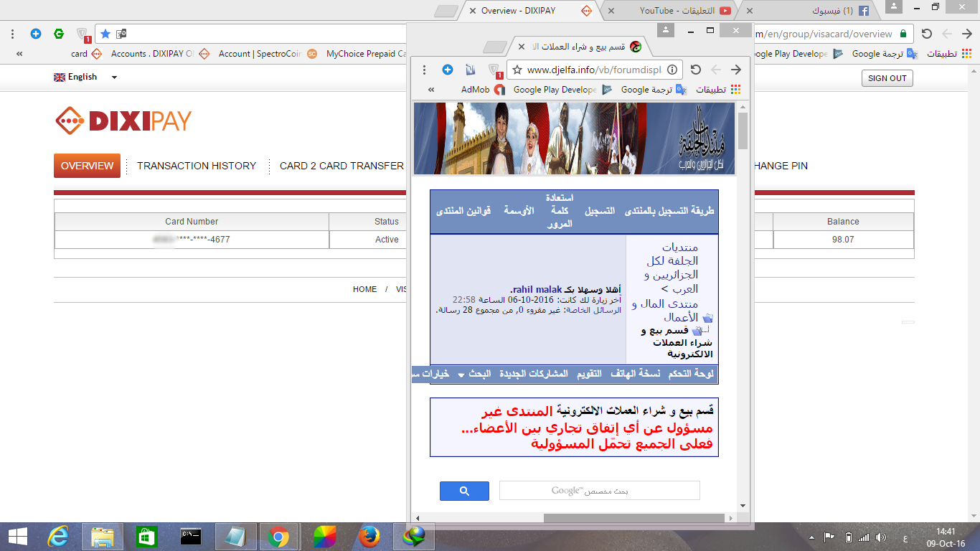Click forward arrow in DIXIPAY window
This screenshot has height=551, width=980.
(968, 34)
